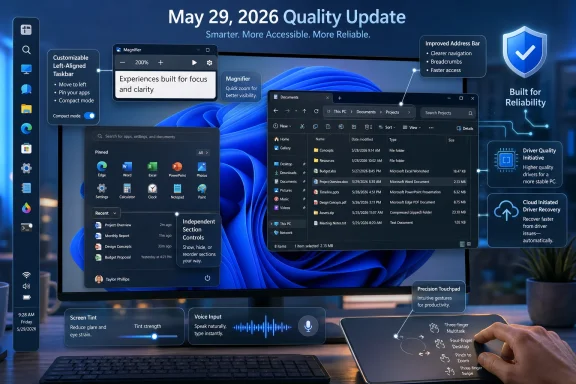Click the Copy icon in File Explorer toolbar
Screen dimensions: 576x384
pos(315,126)
